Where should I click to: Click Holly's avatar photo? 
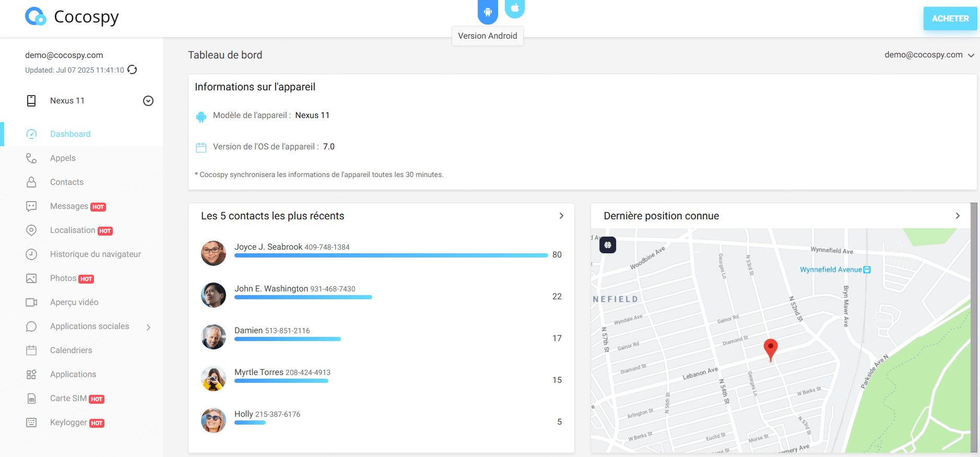tap(214, 420)
